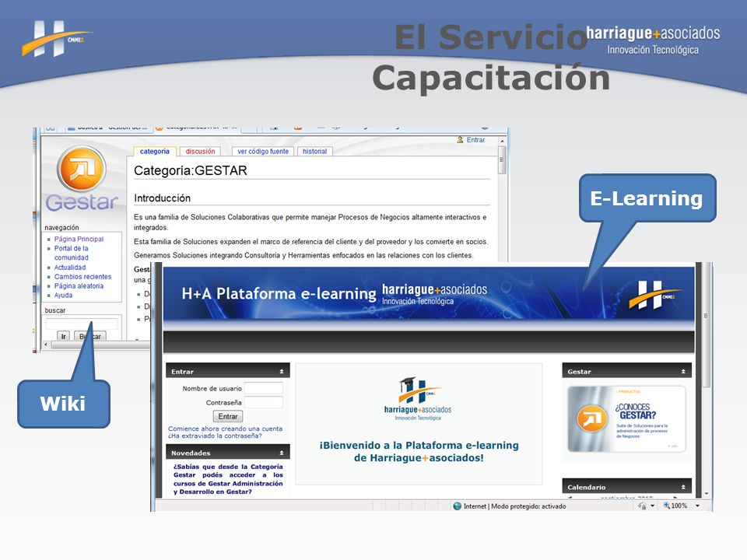Focus the 'Contraseña' password field
This screenshot has width=747, height=560.
(x=264, y=402)
